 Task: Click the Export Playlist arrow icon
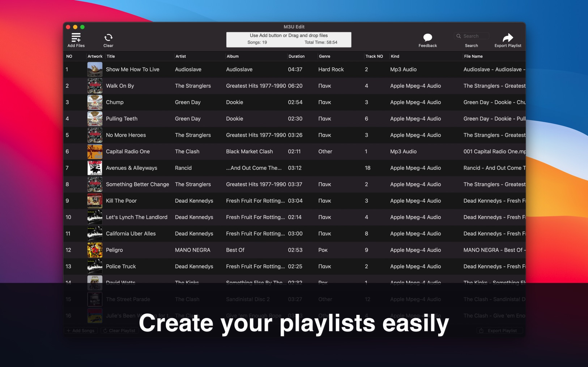point(508,37)
